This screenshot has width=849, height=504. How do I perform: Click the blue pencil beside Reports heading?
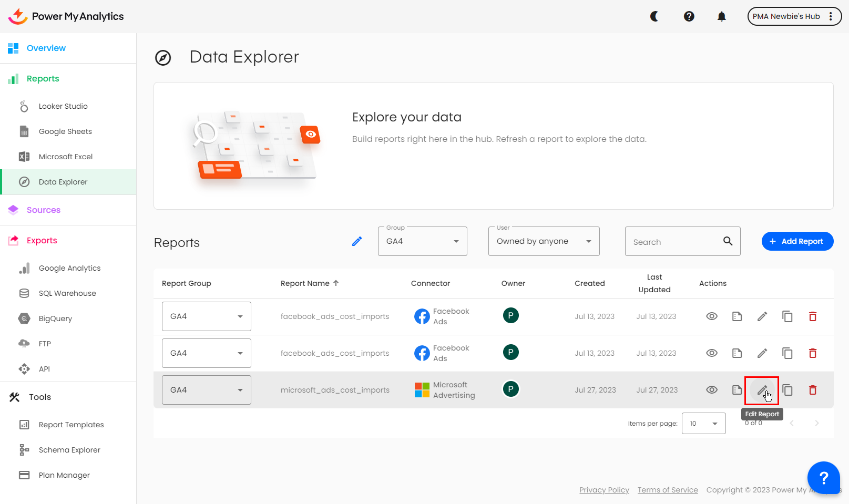pos(357,241)
